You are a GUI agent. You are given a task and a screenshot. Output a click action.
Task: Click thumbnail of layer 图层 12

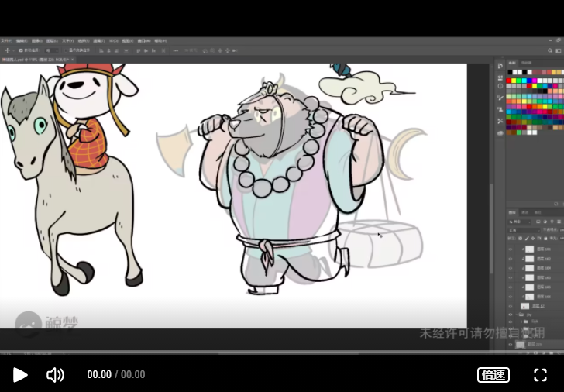pos(524,306)
